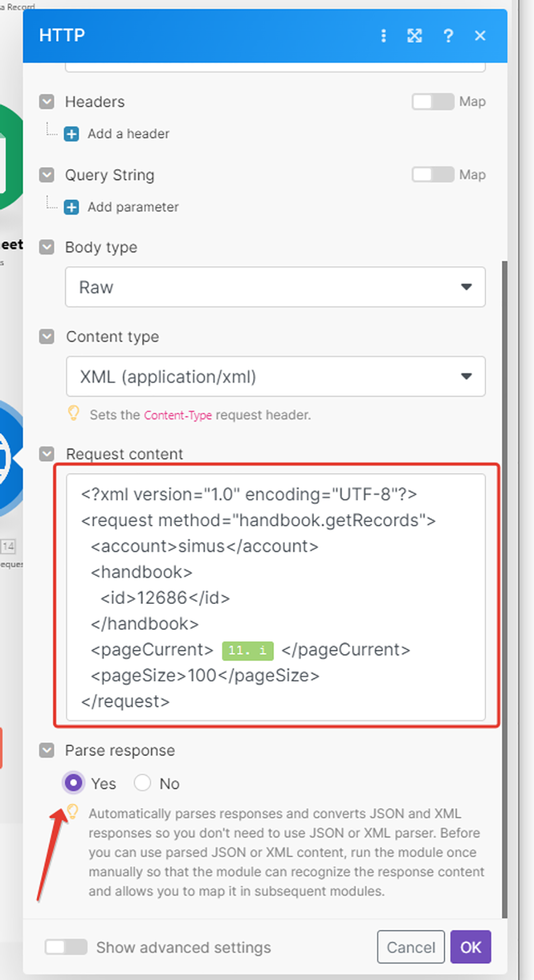Open help for the HTTP module
The width and height of the screenshot is (534, 980).
point(448,35)
